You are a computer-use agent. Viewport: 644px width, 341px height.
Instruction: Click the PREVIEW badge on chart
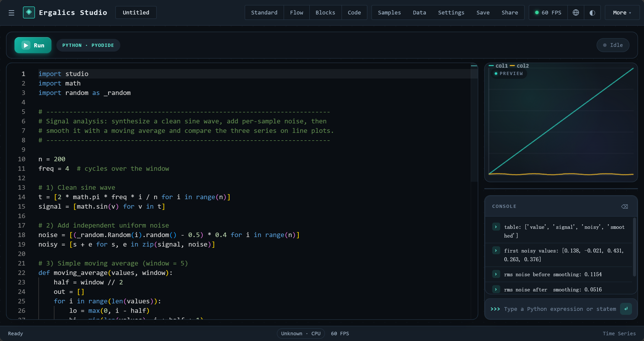click(x=509, y=73)
